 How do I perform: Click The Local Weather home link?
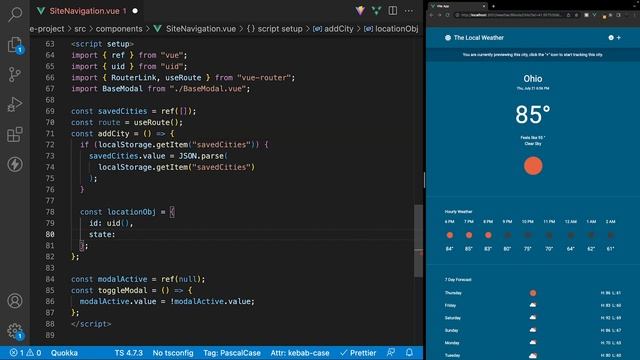tap(478, 38)
